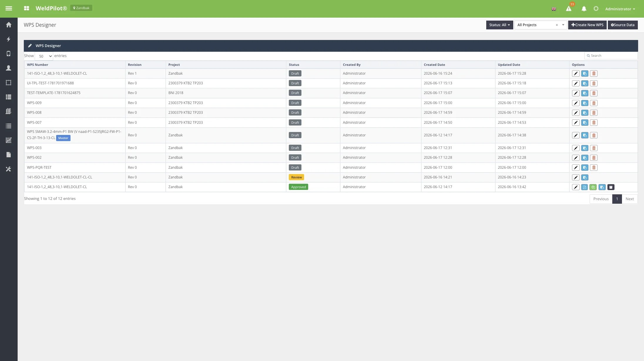Screen dimensions: 644x361
Task: Select page 1 in pagination
Action: 617,199
